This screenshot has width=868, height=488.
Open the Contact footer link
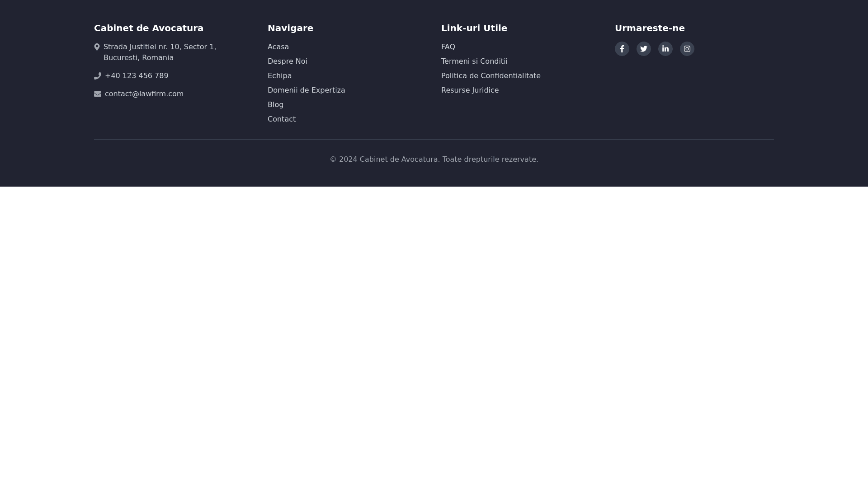click(x=281, y=119)
